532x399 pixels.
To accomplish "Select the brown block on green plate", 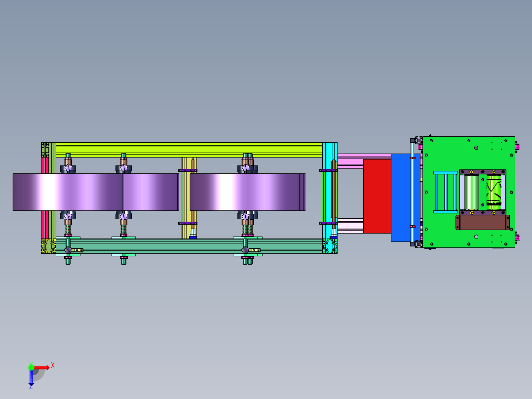I will coord(483,222).
